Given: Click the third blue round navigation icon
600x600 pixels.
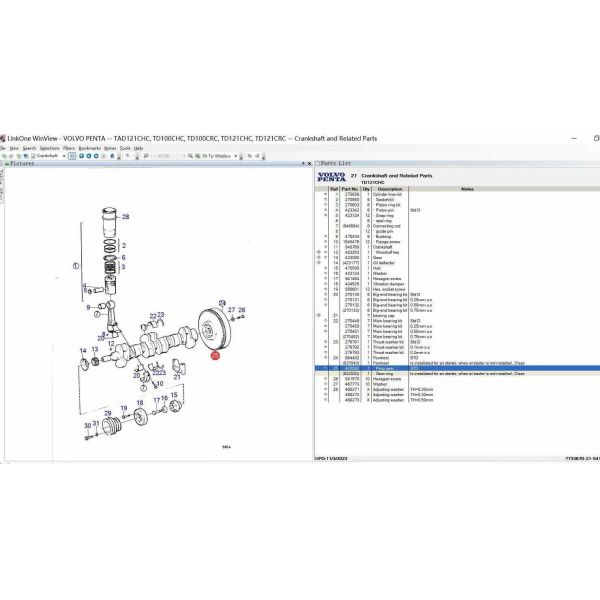Looking at the screenshot, I should pos(96,156).
